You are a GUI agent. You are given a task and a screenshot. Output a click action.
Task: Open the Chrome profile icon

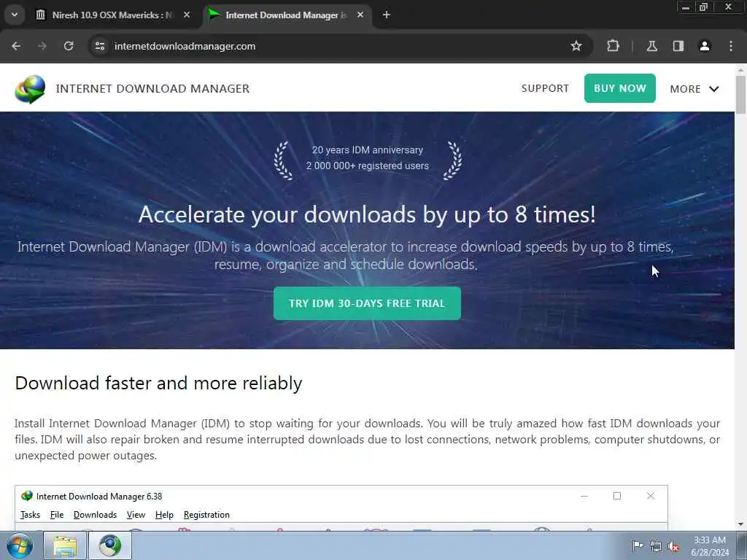[x=705, y=46]
